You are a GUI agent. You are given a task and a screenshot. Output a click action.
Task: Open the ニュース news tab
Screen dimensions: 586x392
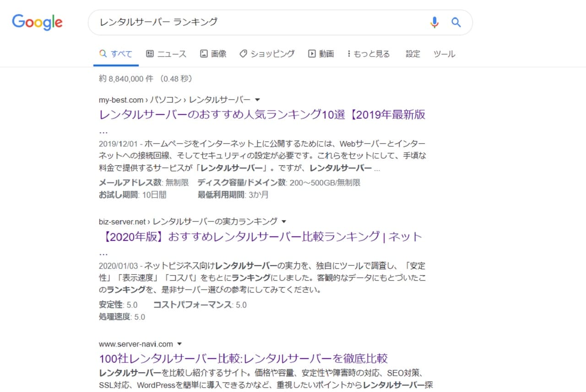click(x=166, y=54)
